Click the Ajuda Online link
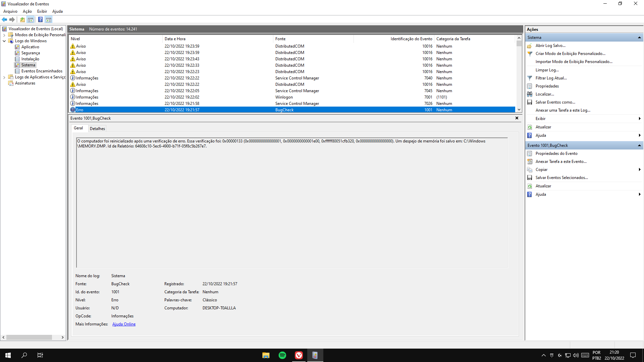Viewport: 644px width, 362px height. point(124,324)
